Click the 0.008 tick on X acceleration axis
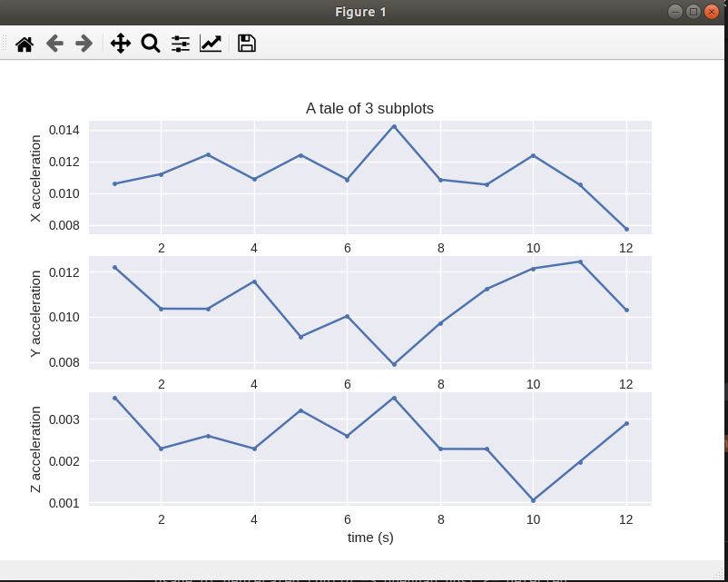Screen dimensions: 728x582 [64, 226]
